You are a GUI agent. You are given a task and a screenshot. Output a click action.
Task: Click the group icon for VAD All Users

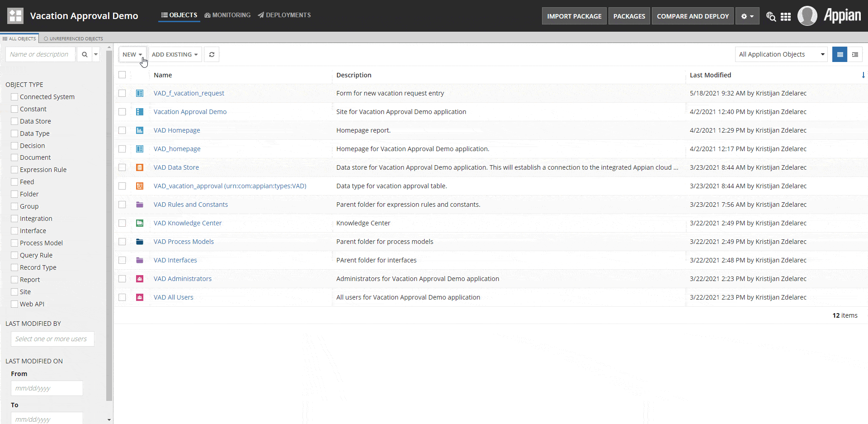(x=140, y=297)
